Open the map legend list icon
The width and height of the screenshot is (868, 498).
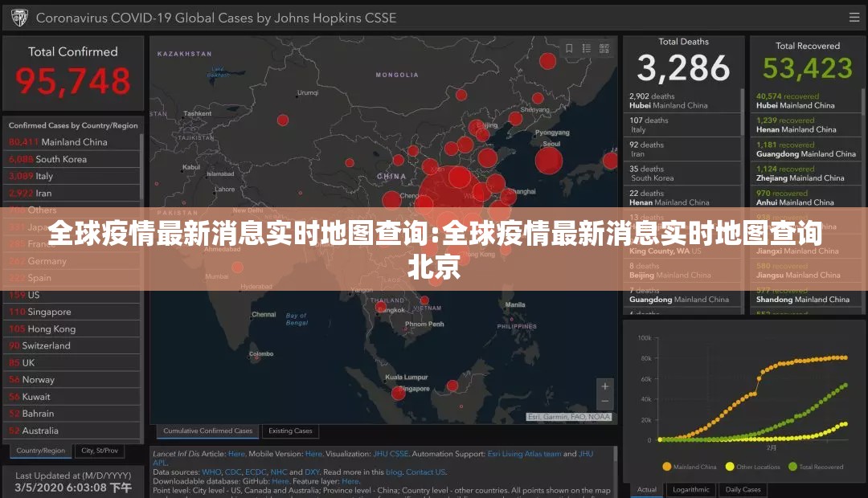pyautogui.click(x=586, y=48)
